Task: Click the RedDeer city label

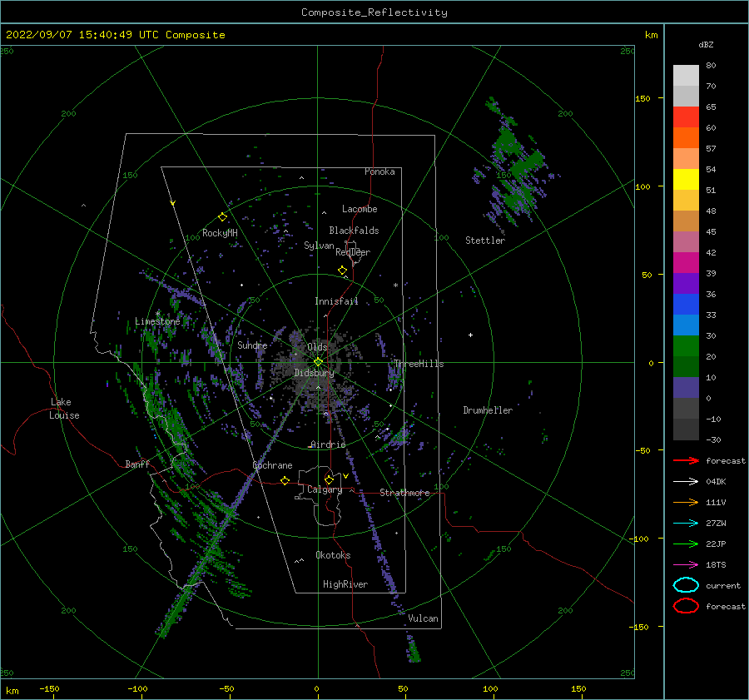Action: point(353,252)
